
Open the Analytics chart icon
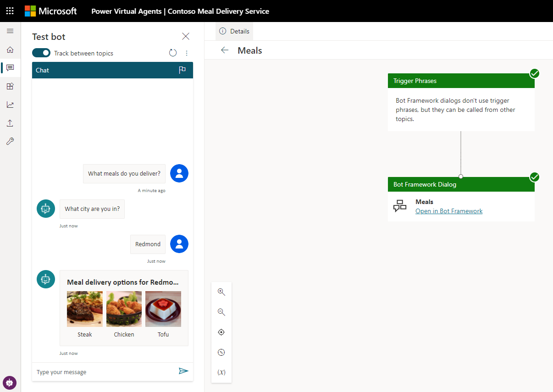coord(10,105)
